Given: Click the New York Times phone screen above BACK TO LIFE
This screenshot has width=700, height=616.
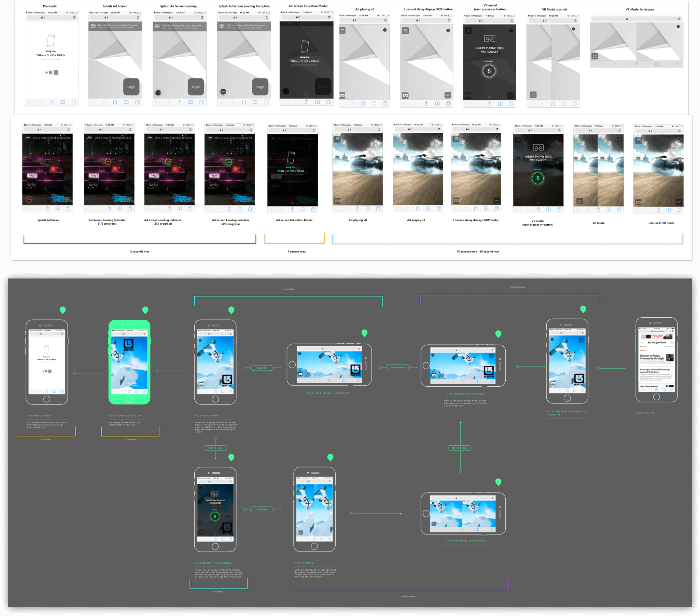Looking at the screenshot, I should coord(657,360).
